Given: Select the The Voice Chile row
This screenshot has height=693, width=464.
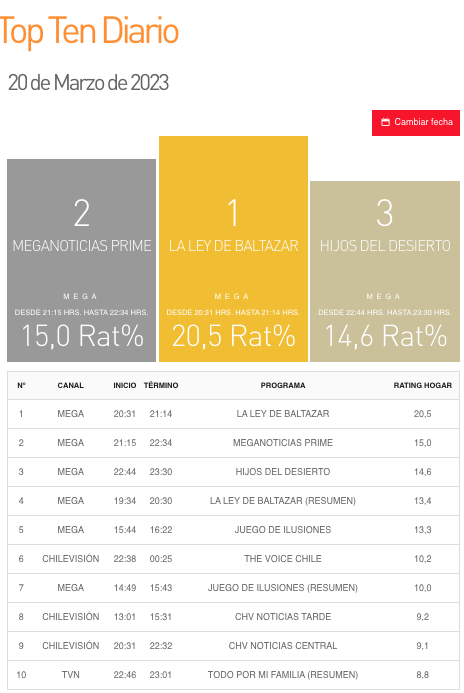Looking at the screenshot, I should (x=233, y=559).
